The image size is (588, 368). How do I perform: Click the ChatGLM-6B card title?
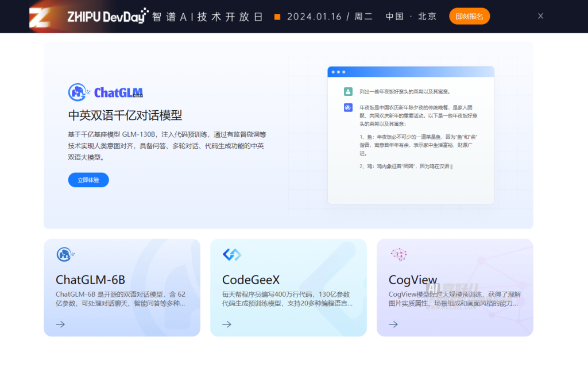pos(90,280)
